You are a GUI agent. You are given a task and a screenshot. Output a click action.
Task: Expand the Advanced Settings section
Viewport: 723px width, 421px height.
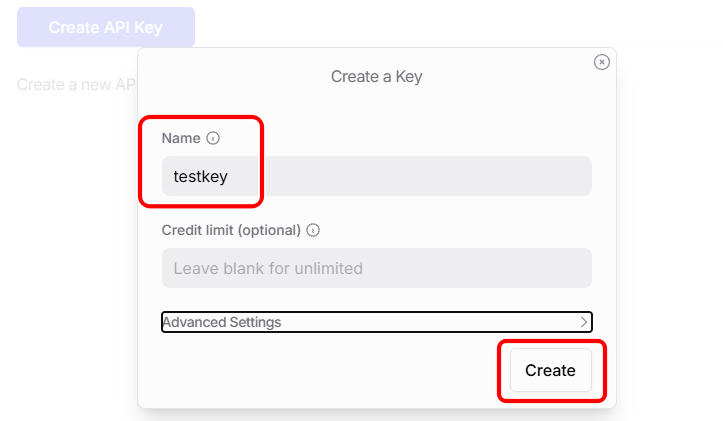pyautogui.click(x=376, y=322)
